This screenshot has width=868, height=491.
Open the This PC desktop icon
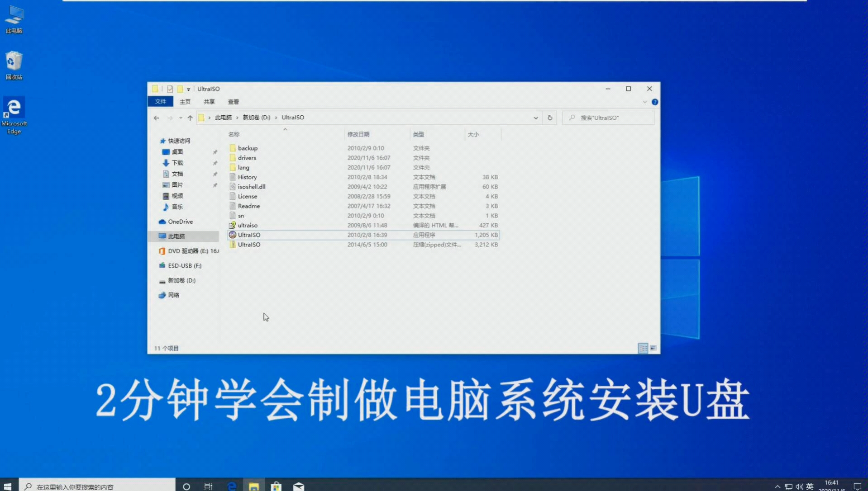click(x=14, y=19)
